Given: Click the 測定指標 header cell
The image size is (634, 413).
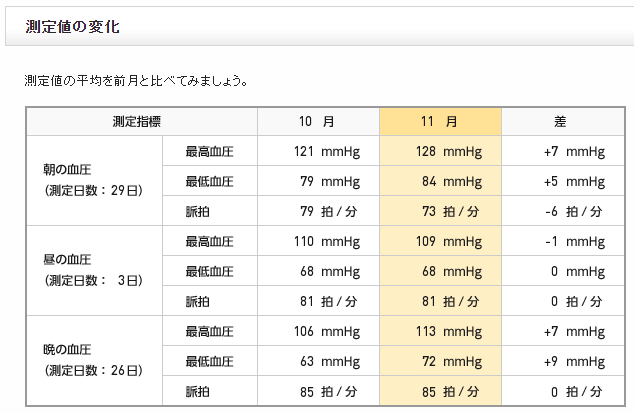Looking at the screenshot, I should pyautogui.click(x=142, y=121).
